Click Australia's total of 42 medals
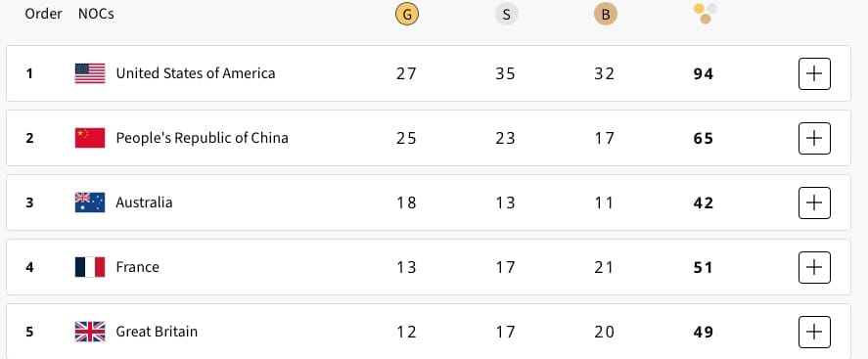The image size is (868, 359). 703,203
